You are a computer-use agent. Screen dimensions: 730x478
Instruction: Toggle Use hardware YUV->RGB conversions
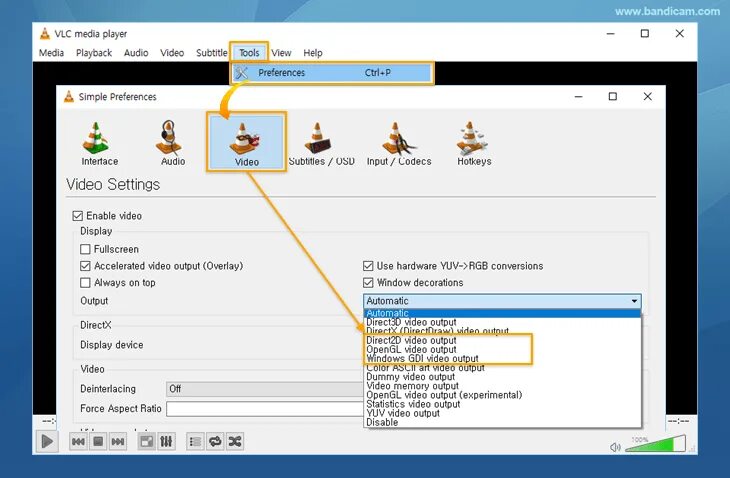click(x=368, y=266)
